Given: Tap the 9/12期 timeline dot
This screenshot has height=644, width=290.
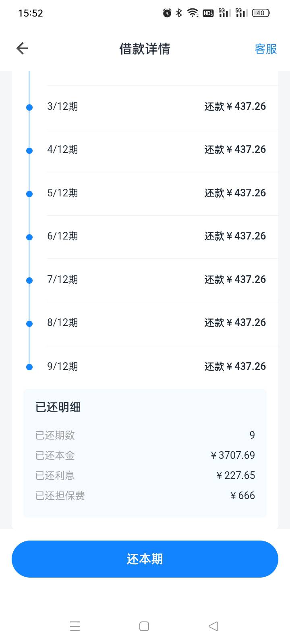Looking at the screenshot, I should [29, 367].
